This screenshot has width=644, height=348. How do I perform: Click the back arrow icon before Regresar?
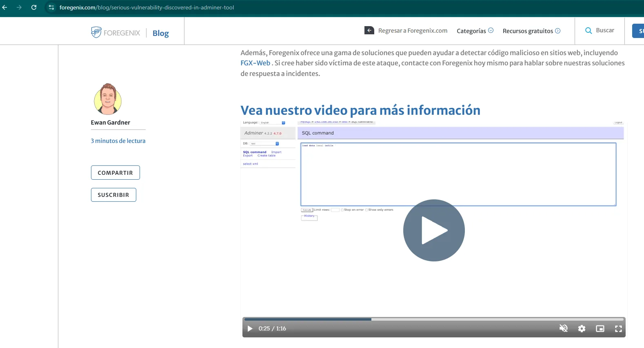click(369, 31)
